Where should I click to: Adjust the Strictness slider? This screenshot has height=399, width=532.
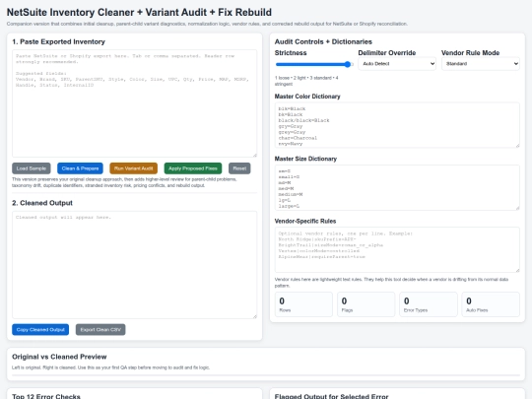click(x=314, y=64)
